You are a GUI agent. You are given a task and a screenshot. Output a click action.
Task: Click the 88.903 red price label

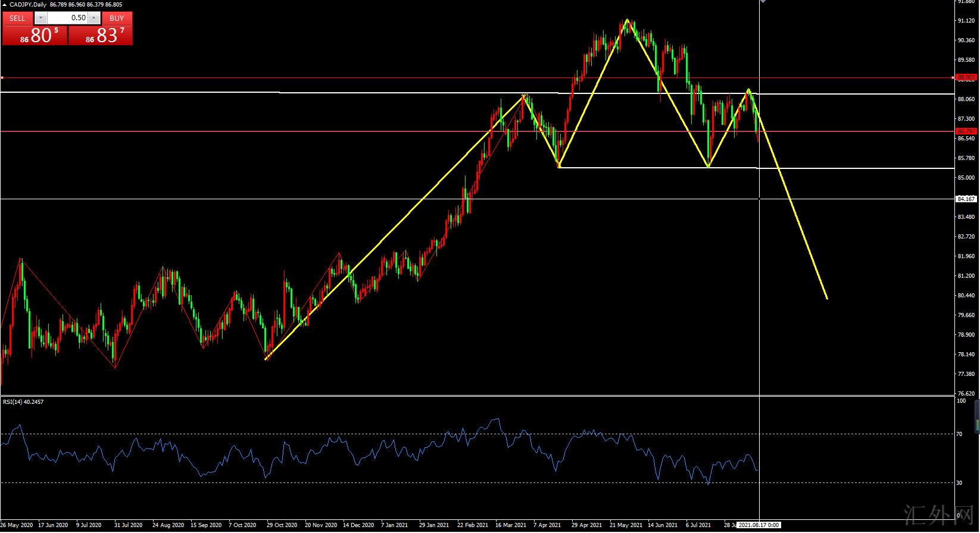966,77
